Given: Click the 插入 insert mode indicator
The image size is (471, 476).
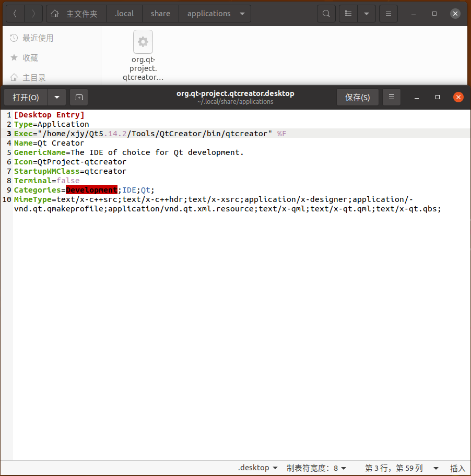Looking at the screenshot, I should (x=457, y=468).
